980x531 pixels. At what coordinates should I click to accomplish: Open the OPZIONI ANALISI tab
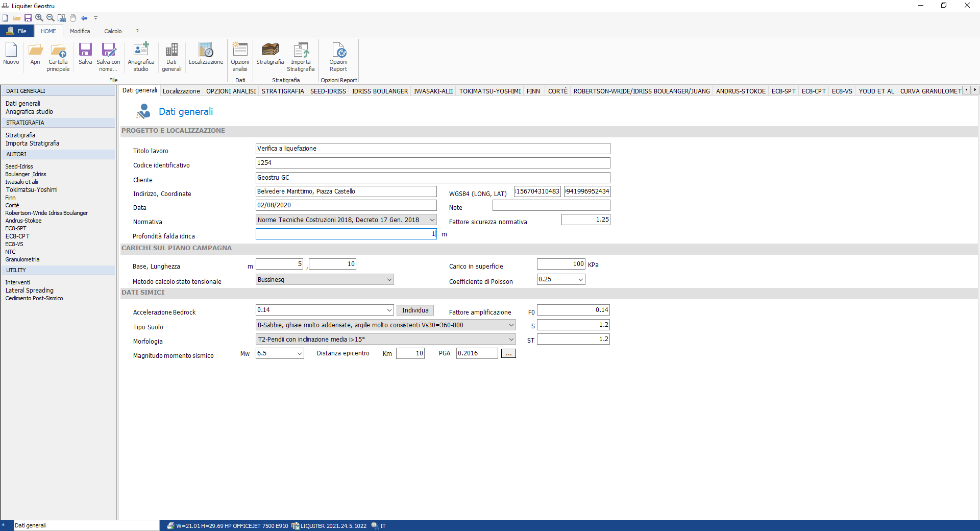(x=231, y=91)
